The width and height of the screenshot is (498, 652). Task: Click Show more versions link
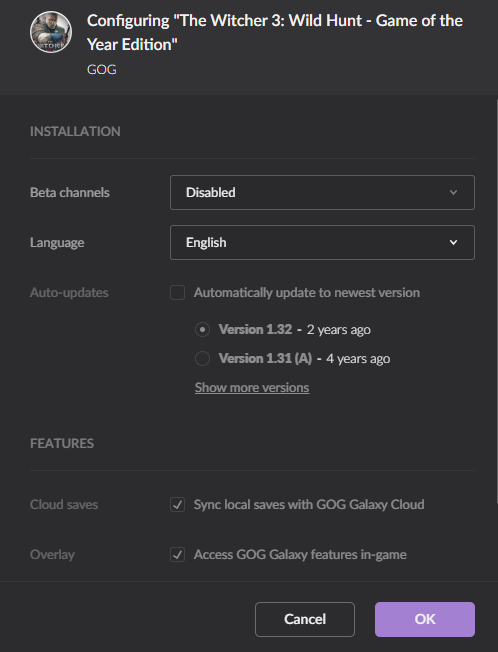point(252,388)
